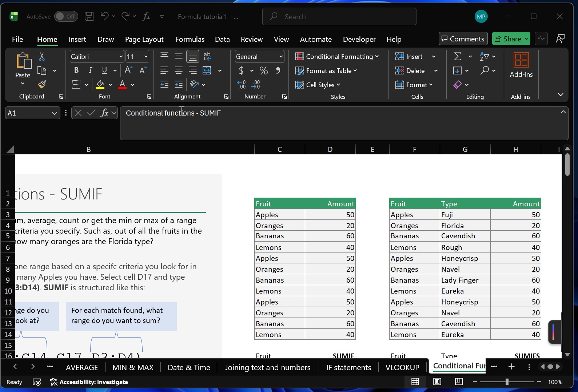Apply Percent Style number format

(264, 70)
